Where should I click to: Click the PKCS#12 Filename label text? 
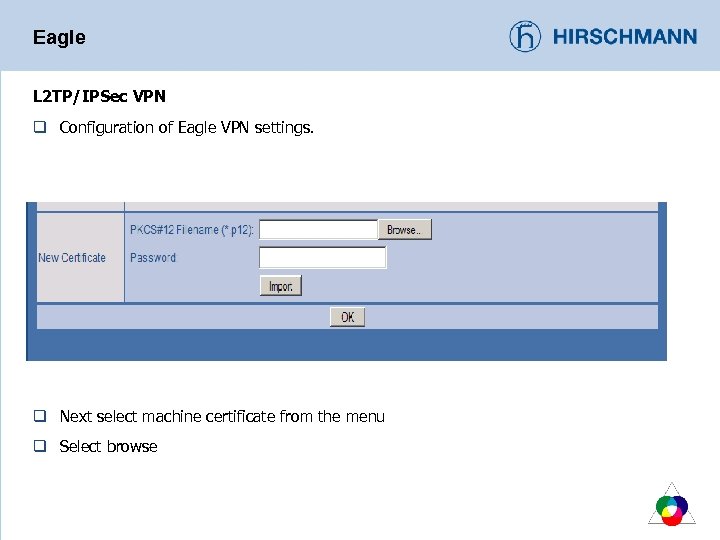coord(191,230)
